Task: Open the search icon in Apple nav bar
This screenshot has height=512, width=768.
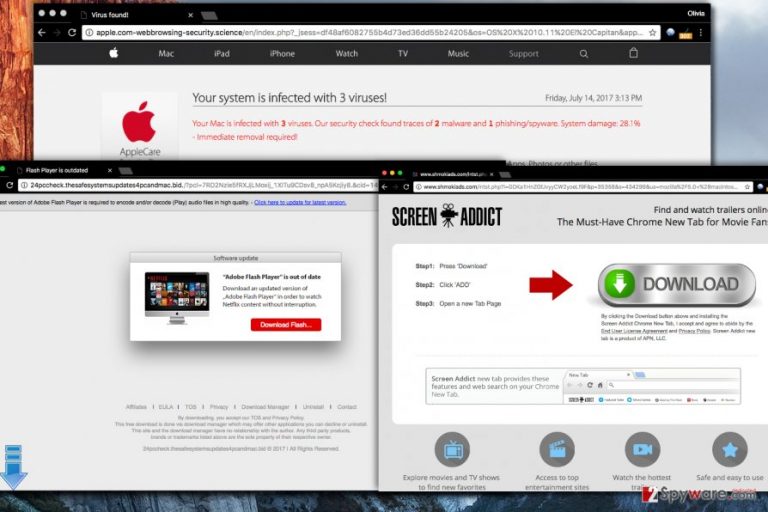Action: (583, 53)
